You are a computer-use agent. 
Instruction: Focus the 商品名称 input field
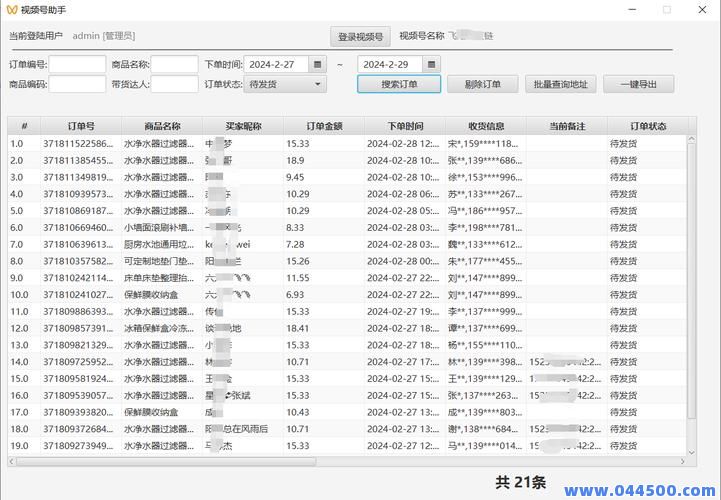point(174,64)
